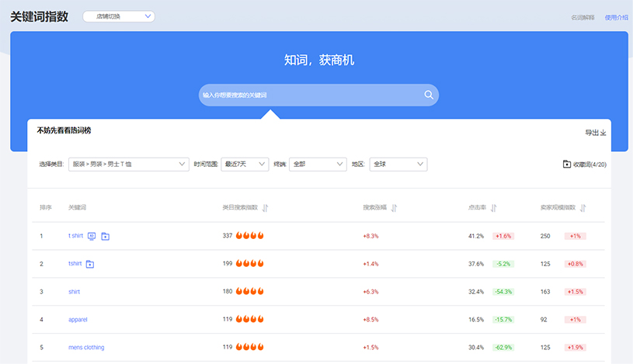Open the mens clothing keyword link
Image resolution: width=633 pixels, height=364 pixels.
(86, 348)
